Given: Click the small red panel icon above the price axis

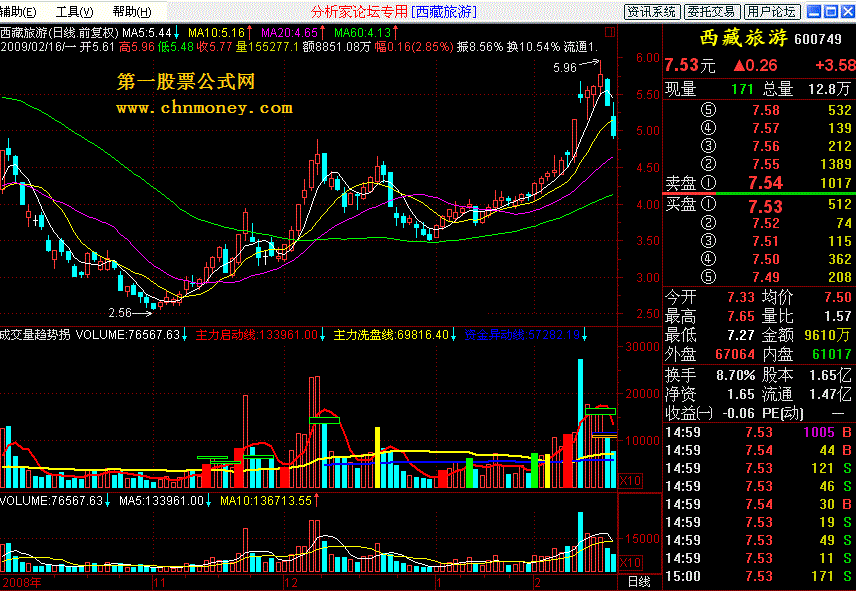Looking at the screenshot, I should tap(610, 32).
